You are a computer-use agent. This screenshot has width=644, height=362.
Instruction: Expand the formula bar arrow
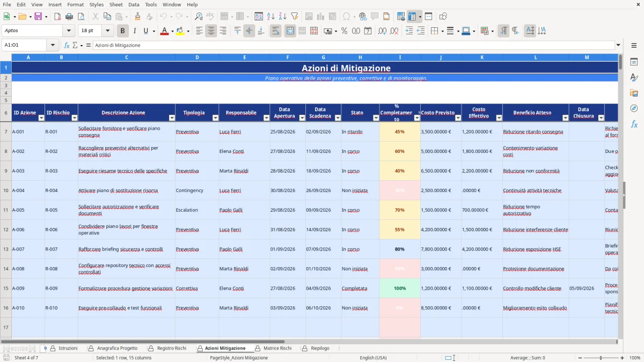[x=618, y=45]
